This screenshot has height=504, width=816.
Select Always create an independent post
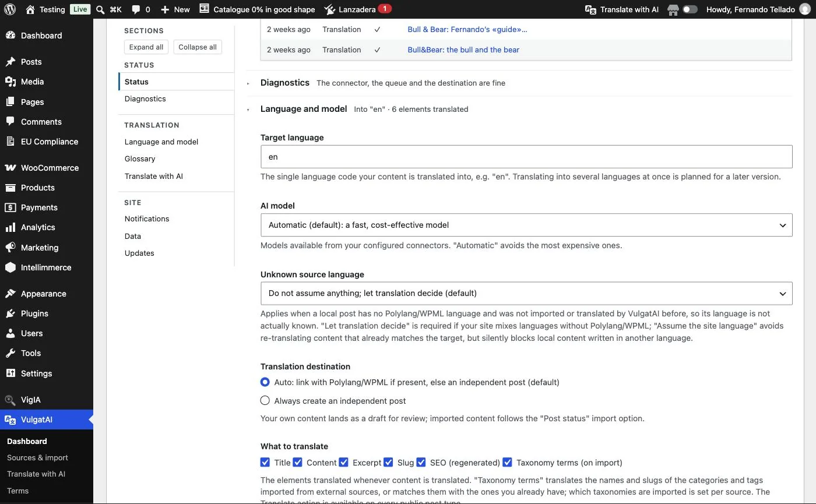click(265, 401)
